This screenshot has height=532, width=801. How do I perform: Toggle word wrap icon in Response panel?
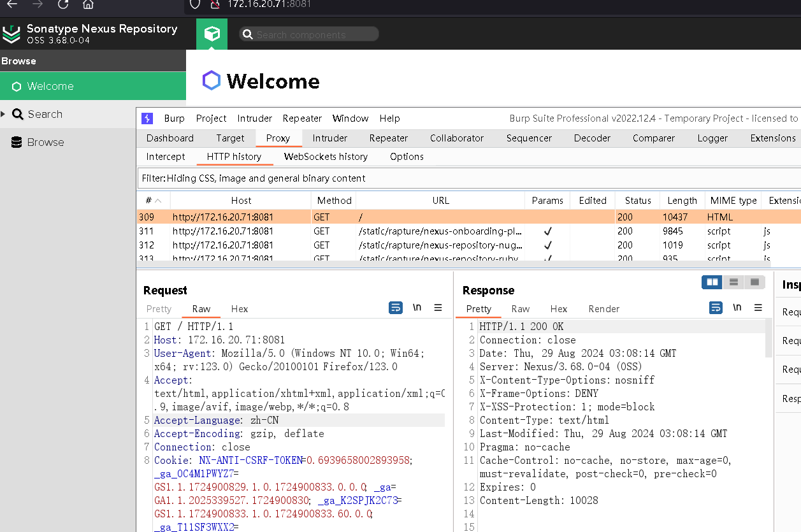coord(716,308)
